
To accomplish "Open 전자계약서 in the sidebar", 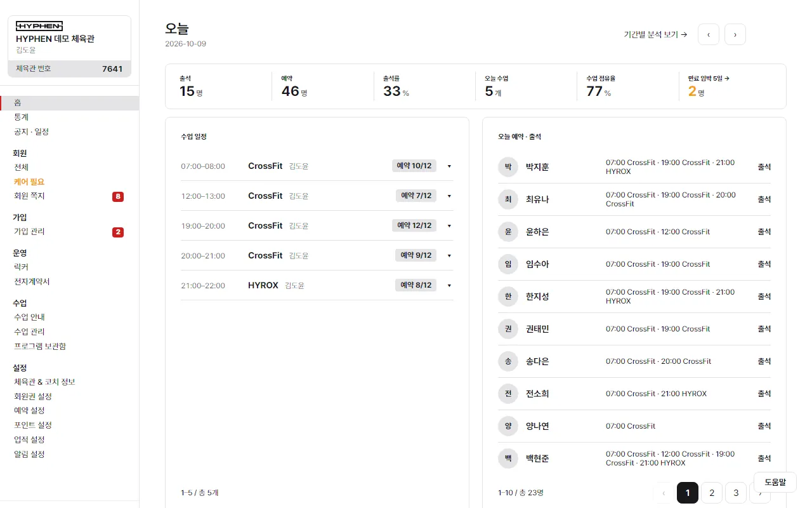I will click(x=69, y=282).
